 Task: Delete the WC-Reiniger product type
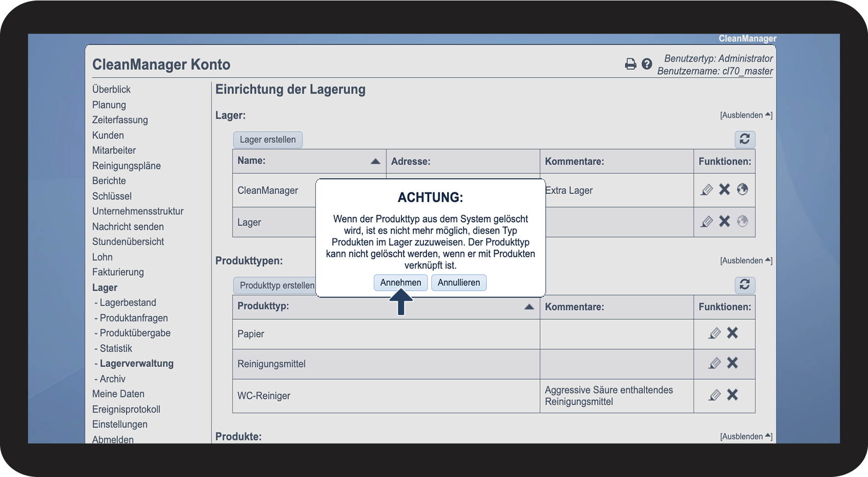pyautogui.click(x=732, y=395)
